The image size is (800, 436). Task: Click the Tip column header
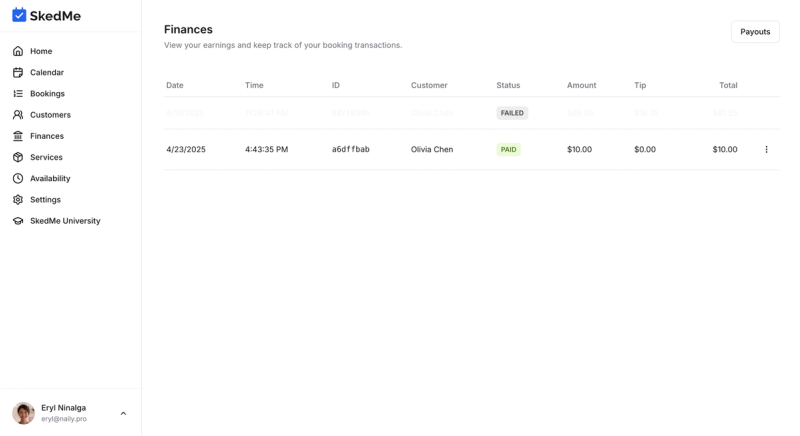[640, 85]
